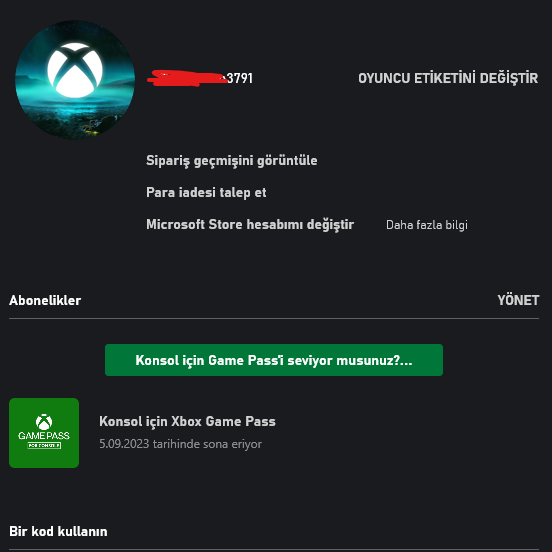The width and height of the screenshot is (552, 552).
Task: Click the Xbox sphere inside Game Pass tile
Action: [x=44, y=422]
